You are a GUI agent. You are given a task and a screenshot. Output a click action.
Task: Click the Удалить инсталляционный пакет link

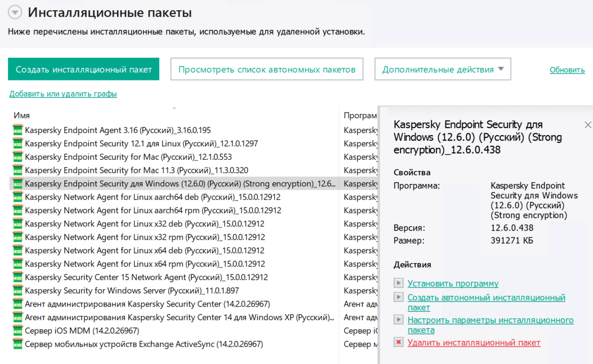click(474, 343)
